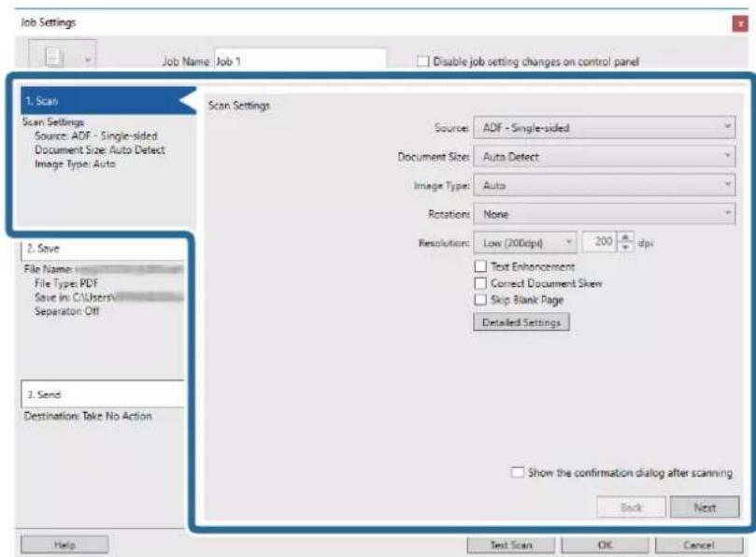Click the Image Type: Auto summary text
This screenshot has width=756, height=557.
(75, 164)
